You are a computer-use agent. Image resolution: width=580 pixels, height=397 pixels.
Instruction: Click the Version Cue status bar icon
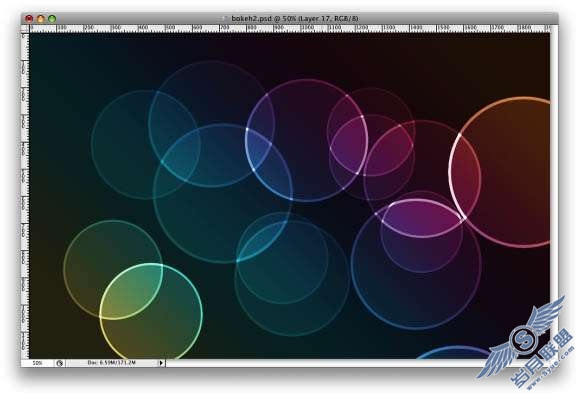(x=60, y=363)
